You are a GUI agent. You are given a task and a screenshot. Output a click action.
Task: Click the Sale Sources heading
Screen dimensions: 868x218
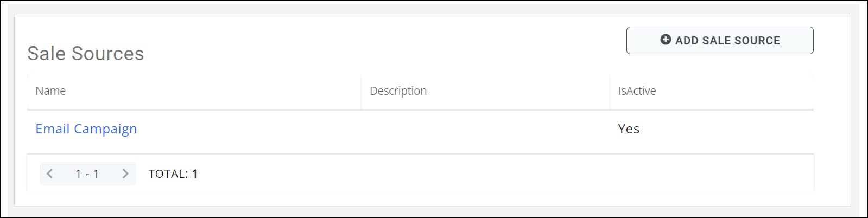[x=86, y=54]
